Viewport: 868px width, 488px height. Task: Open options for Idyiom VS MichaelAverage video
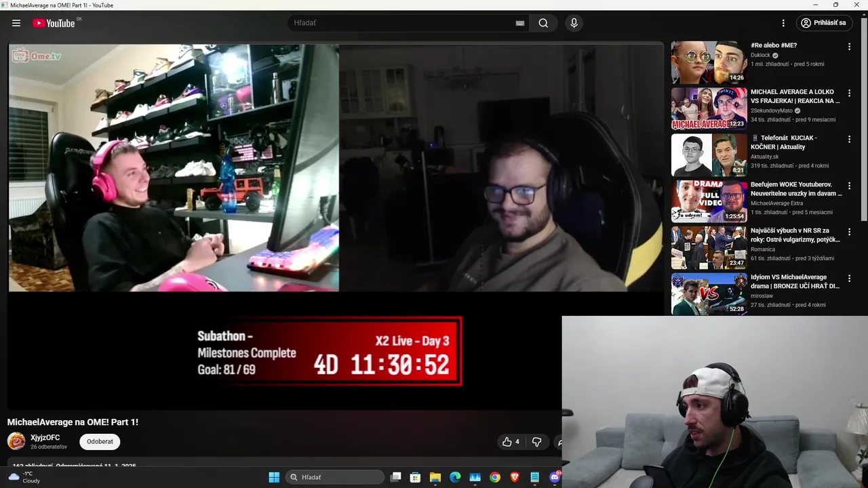[849, 278]
